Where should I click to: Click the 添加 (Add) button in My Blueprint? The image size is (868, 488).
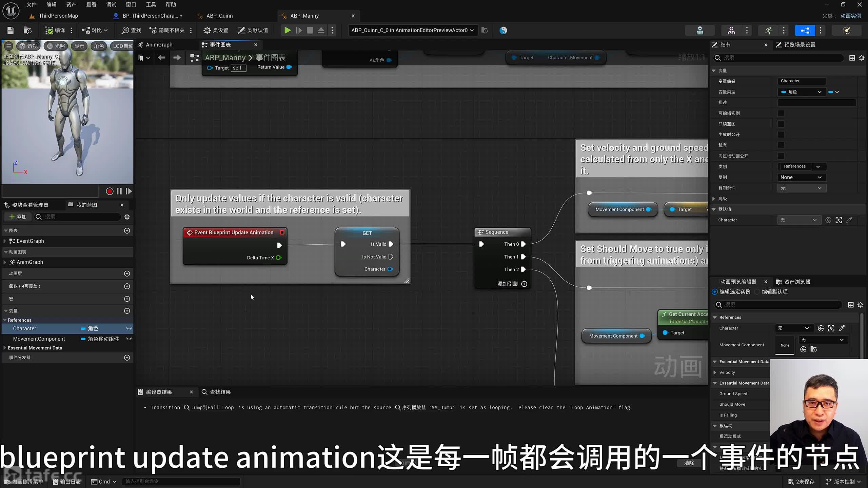(x=18, y=217)
